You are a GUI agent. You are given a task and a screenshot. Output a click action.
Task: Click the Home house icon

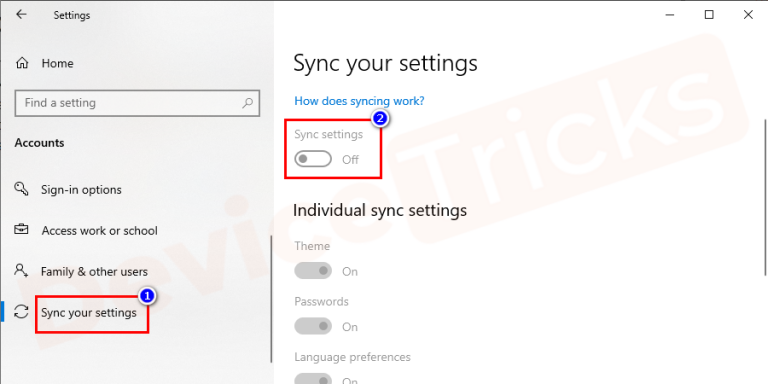22,63
